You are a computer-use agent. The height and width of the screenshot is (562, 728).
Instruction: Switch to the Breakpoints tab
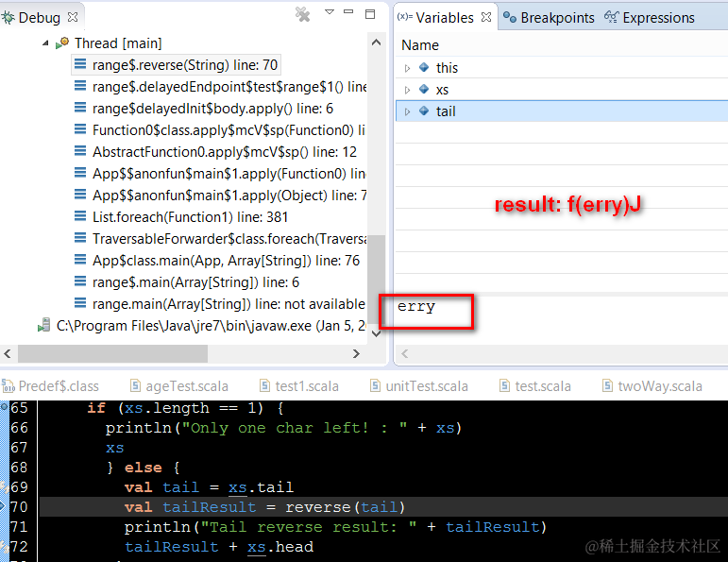(549, 18)
